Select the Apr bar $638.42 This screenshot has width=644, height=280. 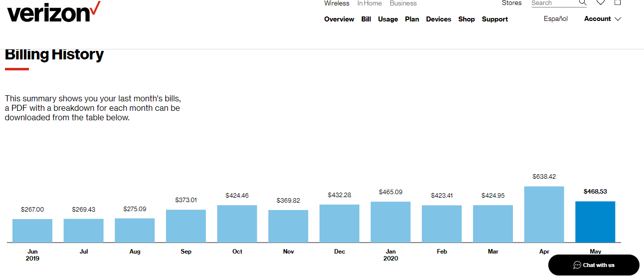544,215
